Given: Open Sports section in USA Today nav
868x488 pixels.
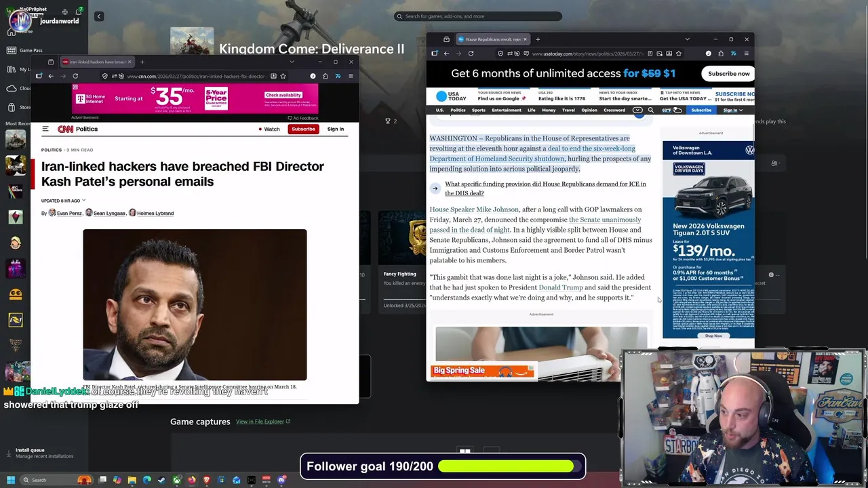Looking at the screenshot, I should (479, 110).
